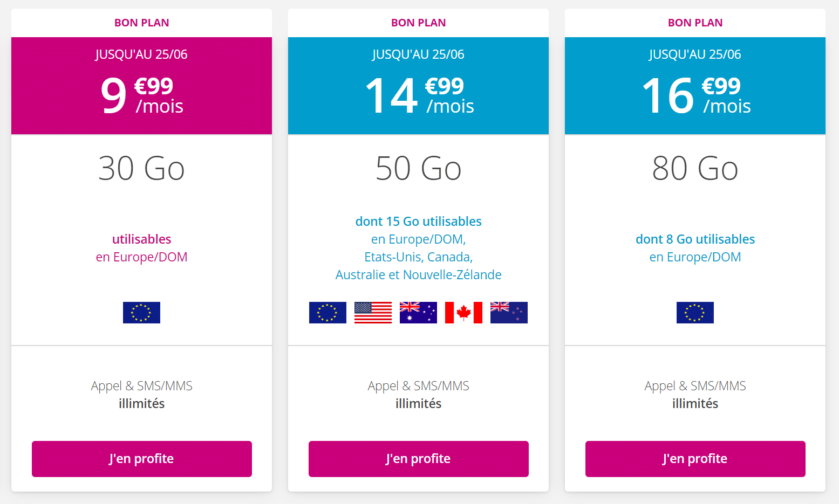839x504 pixels.
Task: Click 'J'en profite' for the 30 Go plan
Action: pos(141,459)
